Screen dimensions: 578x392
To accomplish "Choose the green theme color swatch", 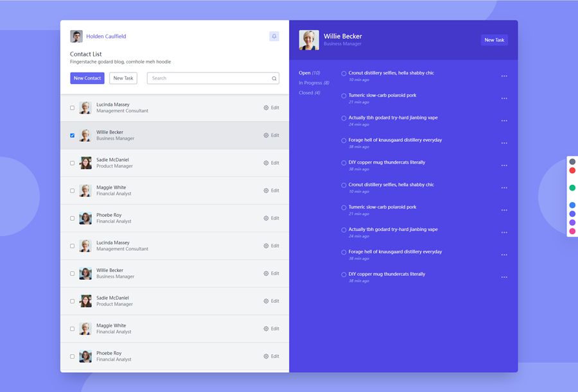I will click(x=572, y=188).
